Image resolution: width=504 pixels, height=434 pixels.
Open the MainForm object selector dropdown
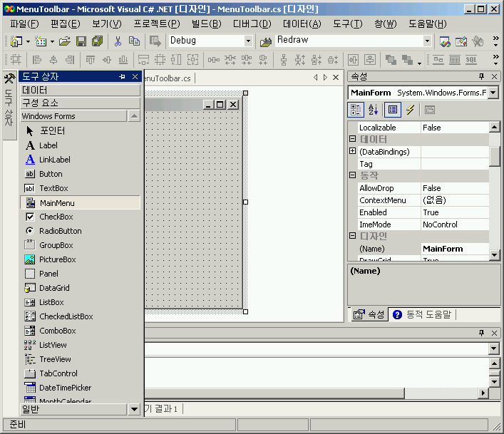(x=493, y=93)
